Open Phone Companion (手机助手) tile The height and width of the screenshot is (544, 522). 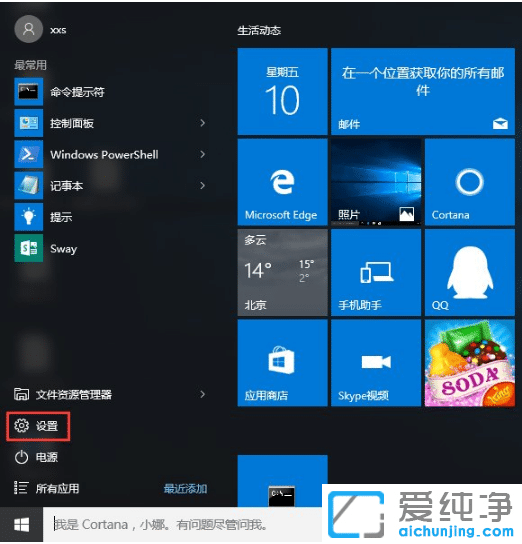(376, 272)
